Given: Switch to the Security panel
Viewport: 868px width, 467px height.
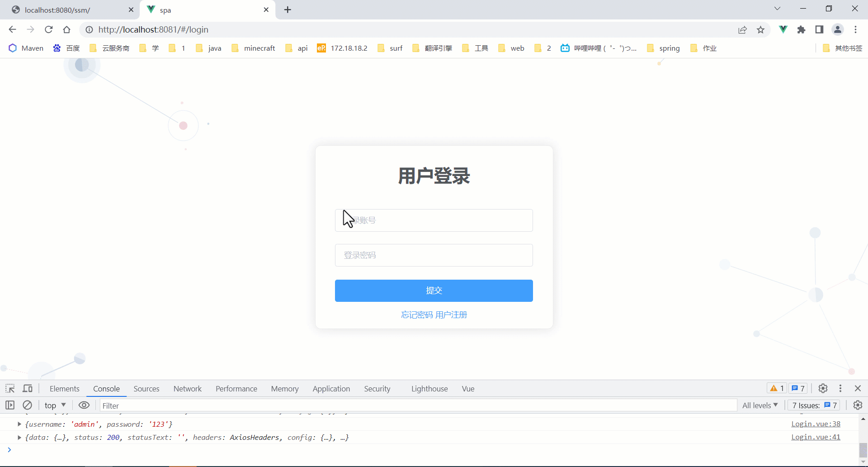Looking at the screenshot, I should click(x=377, y=389).
